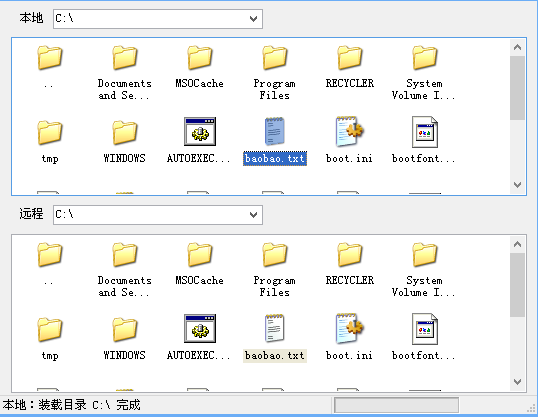Select baobao.txt file icon in remote pane
The image size is (538, 417).
click(x=274, y=328)
